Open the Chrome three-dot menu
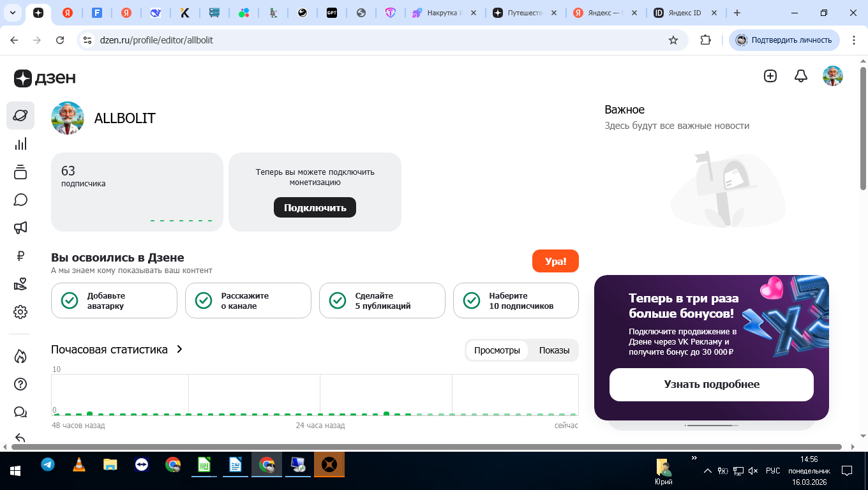Viewport: 868px width, 490px height. (854, 40)
